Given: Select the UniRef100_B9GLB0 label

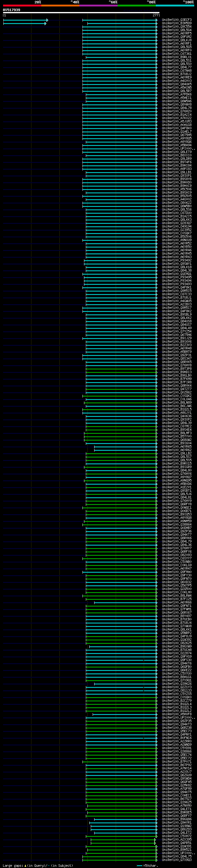Looking at the screenshot, I should coord(177,375).
